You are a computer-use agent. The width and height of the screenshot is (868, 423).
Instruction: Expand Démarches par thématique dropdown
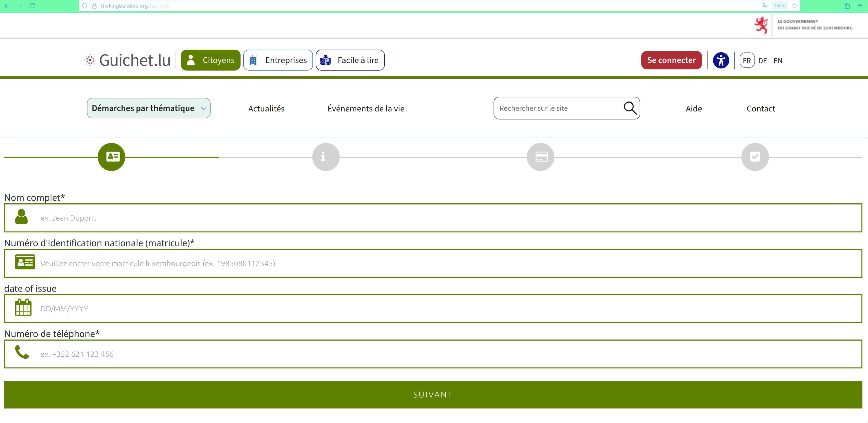tap(149, 108)
